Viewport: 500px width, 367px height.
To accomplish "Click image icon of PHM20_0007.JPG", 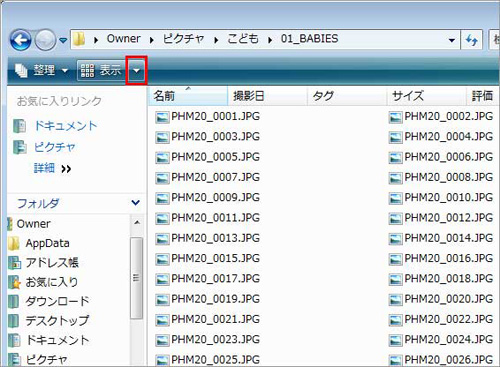I will coord(162,178).
